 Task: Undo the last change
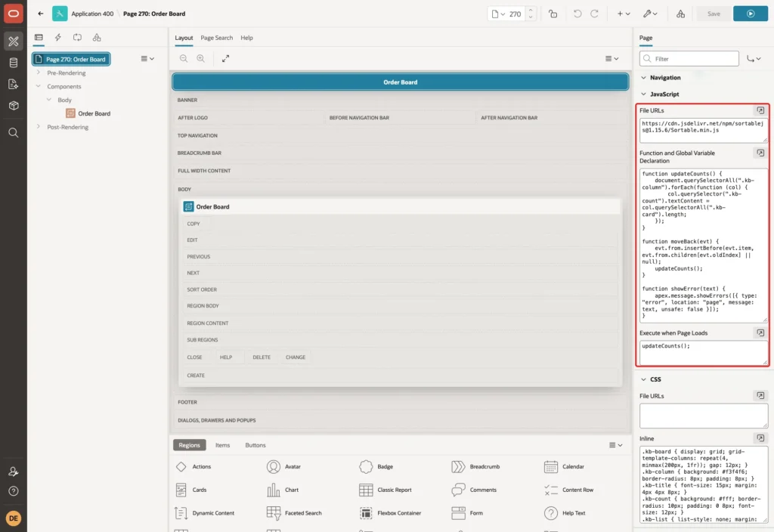click(x=577, y=14)
